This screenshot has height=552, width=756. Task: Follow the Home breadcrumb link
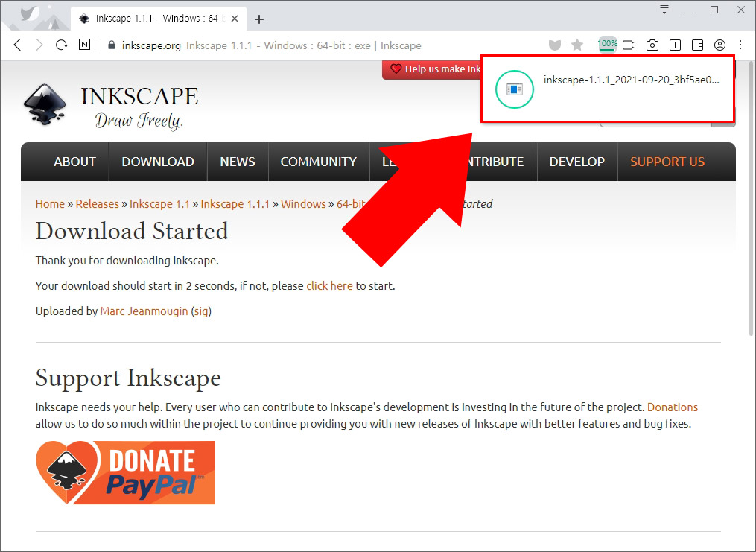point(50,204)
